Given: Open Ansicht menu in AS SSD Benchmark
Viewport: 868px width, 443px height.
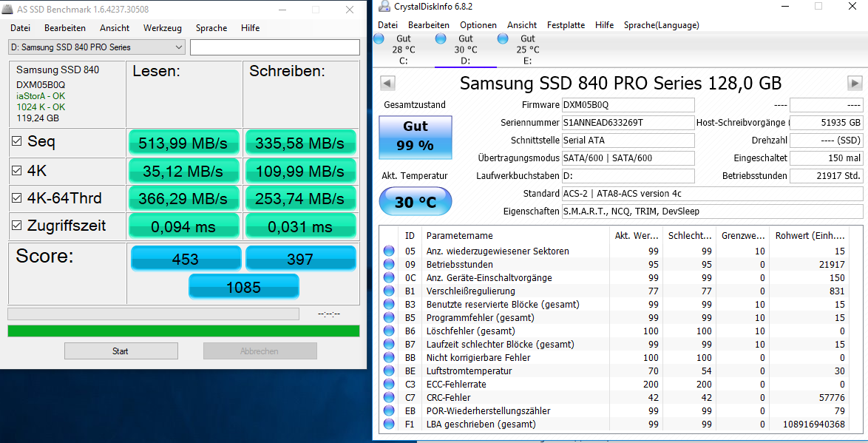Looking at the screenshot, I should 115,27.
